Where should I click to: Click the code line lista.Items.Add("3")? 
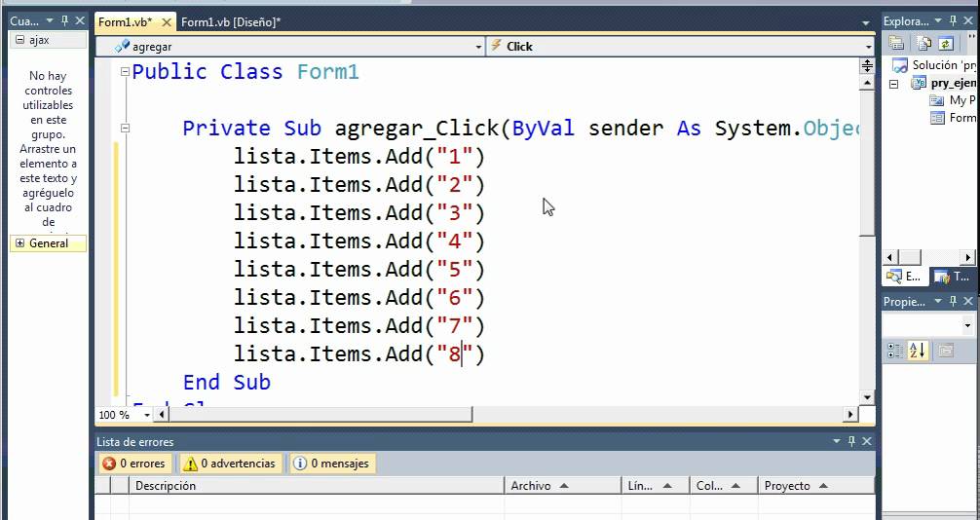point(359,213)
